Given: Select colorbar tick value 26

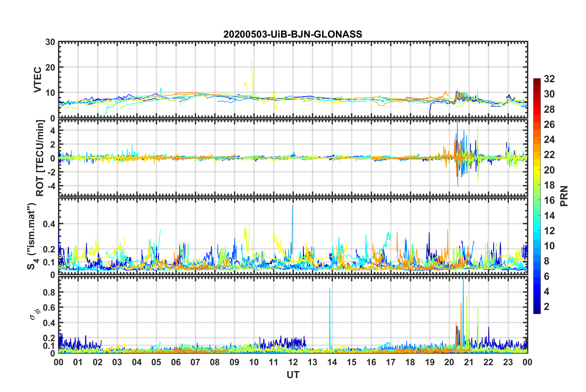Looking at the screenshot, I should point(549,125).
